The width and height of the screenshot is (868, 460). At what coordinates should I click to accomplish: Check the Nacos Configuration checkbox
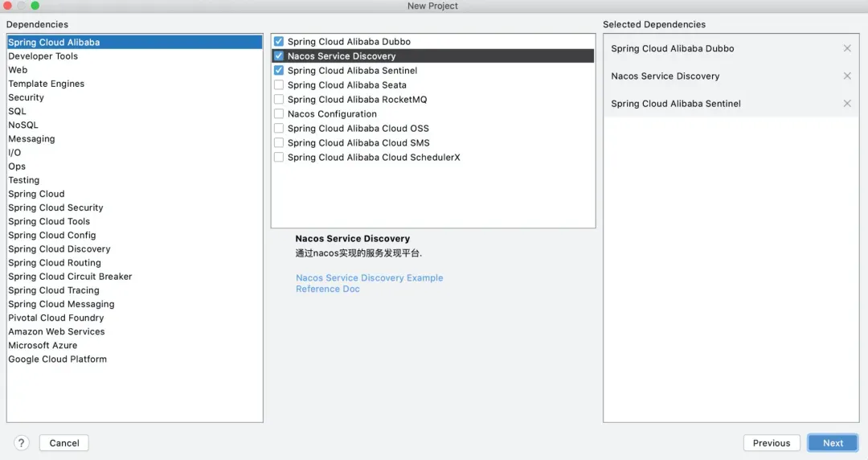[x=278, y=113]
